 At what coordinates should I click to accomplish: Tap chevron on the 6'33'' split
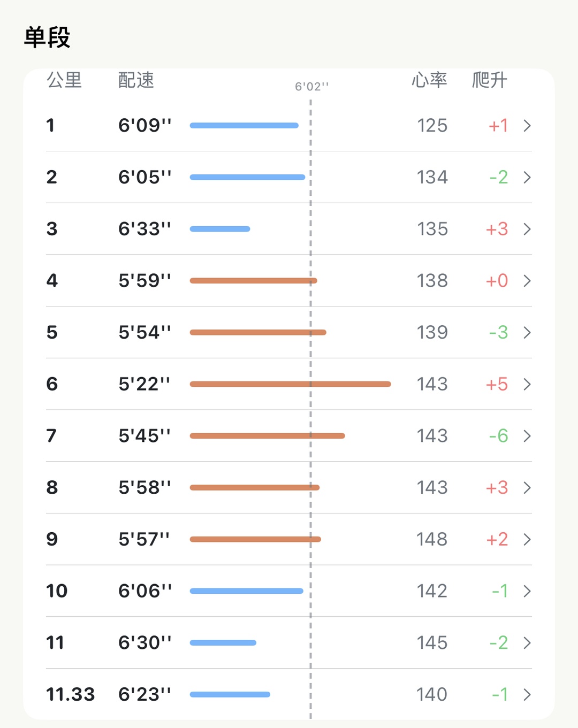(527, 229)
